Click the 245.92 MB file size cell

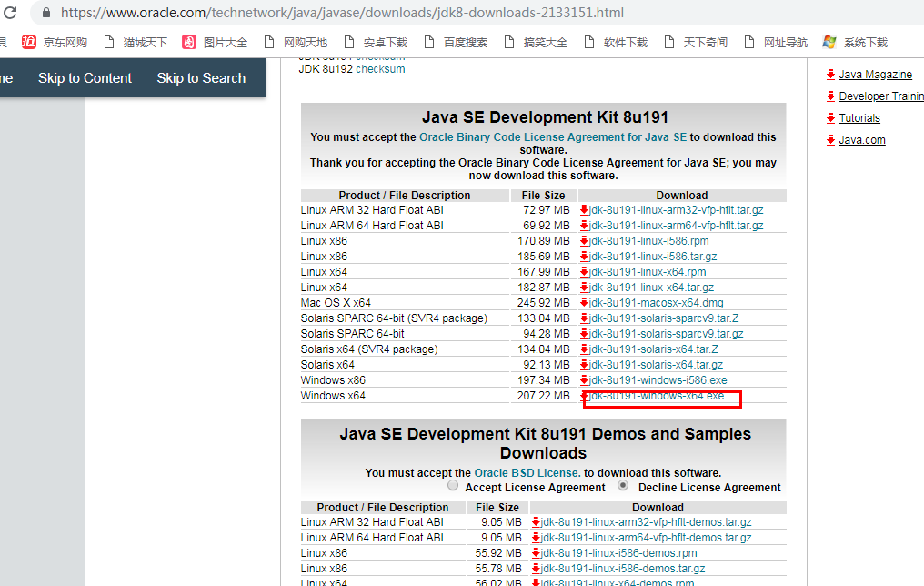point(543,302)
